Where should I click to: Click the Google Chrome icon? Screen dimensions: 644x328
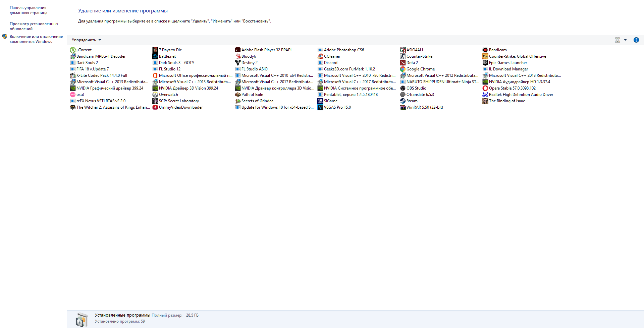(402, 69)
